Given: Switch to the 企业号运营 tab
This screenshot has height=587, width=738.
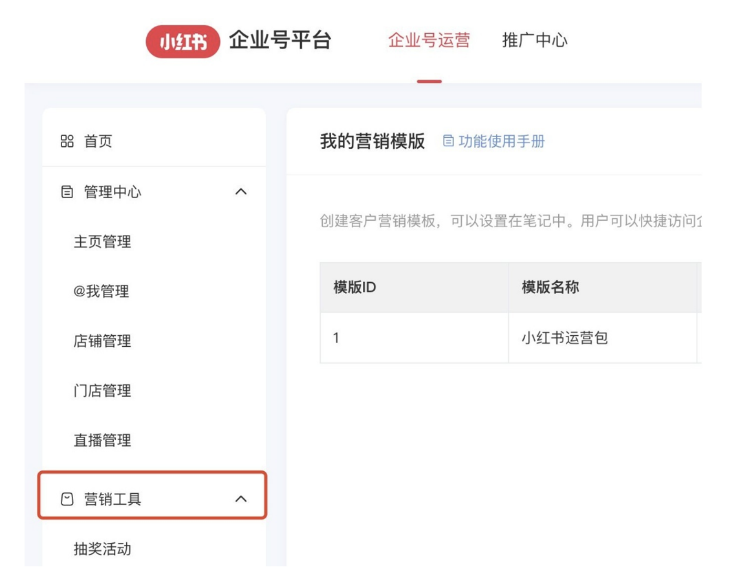Looking at the screenshot, I should pos(428,41).
